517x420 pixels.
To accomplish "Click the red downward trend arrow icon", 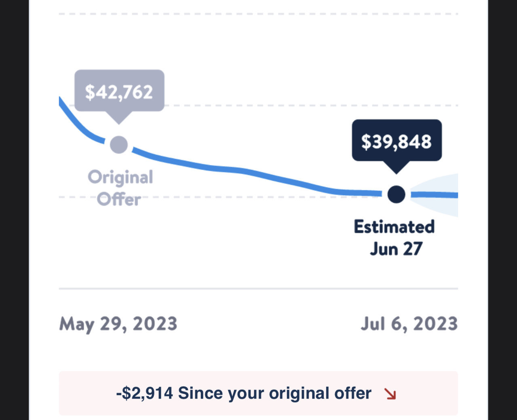I will click(390, 394).
